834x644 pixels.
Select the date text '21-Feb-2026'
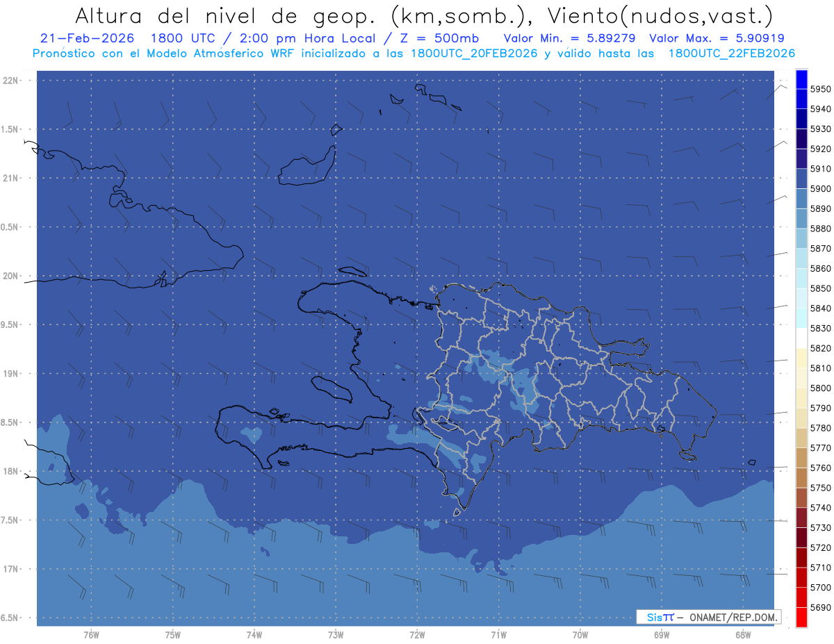click(x=85, y=38)
